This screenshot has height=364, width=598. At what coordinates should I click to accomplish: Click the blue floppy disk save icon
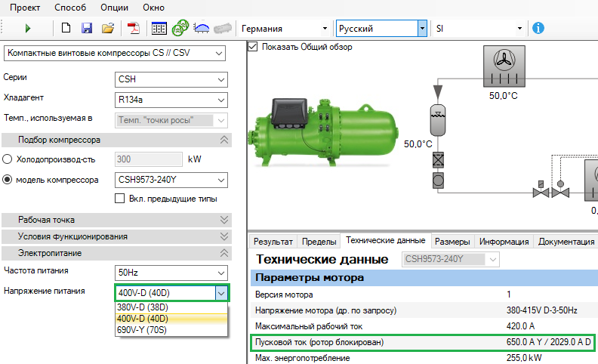[86, 29]
